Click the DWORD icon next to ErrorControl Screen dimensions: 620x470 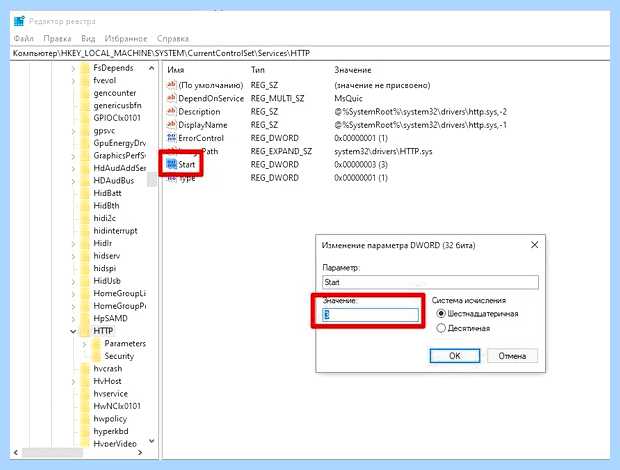(171, 138)
